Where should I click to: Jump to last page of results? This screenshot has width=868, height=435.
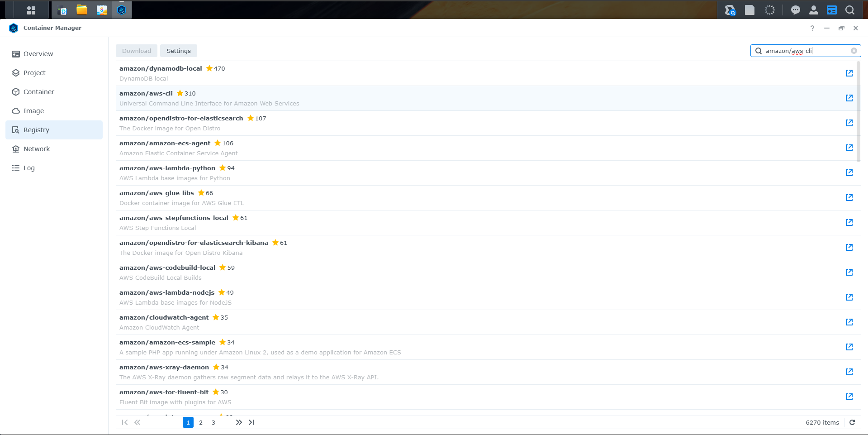tap(251, 422)
